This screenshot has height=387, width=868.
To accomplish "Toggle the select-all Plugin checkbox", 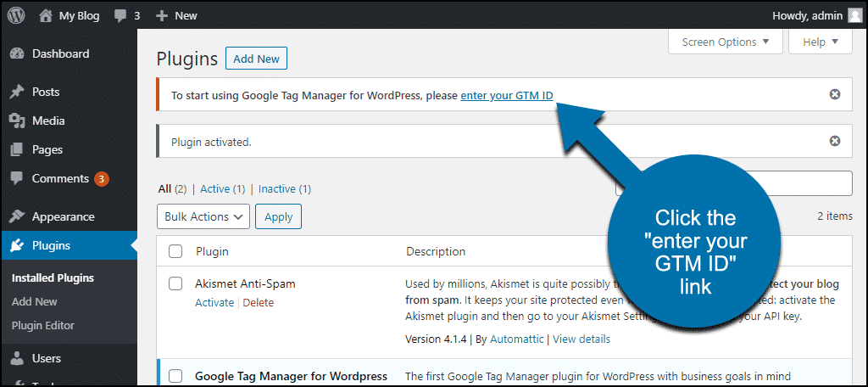I will pos(175,252).
